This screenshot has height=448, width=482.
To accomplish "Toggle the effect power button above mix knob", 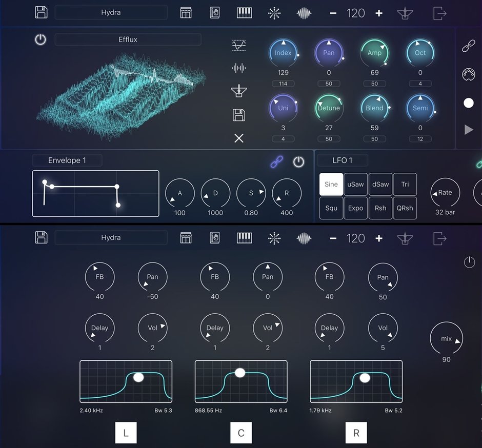I will (x=469, y=262).
